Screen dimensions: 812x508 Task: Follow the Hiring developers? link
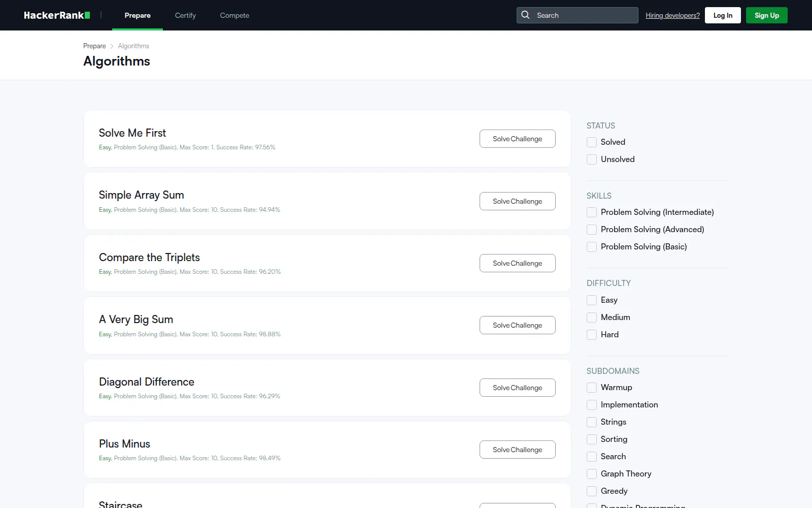(672, 15)
